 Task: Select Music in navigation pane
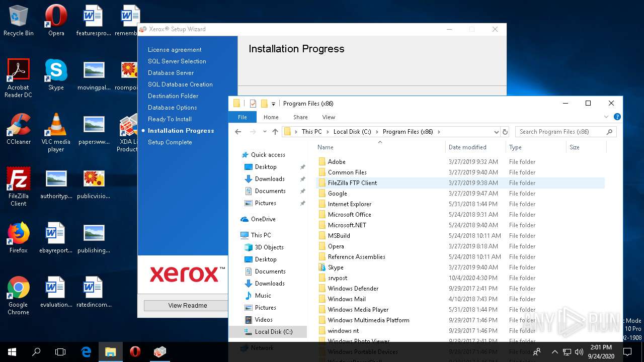click(x=263, y=296)
